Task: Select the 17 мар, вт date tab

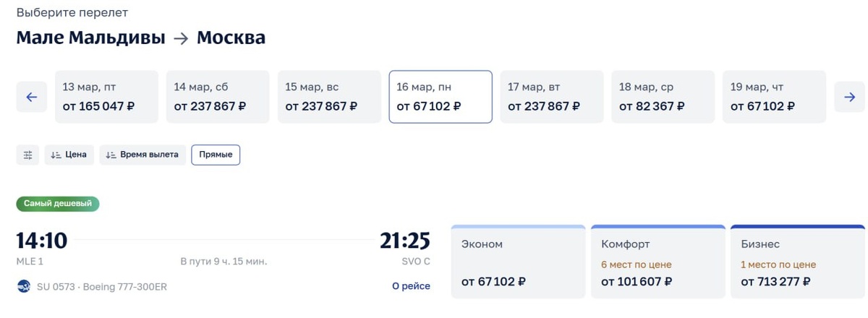Action: coord(552,97)
